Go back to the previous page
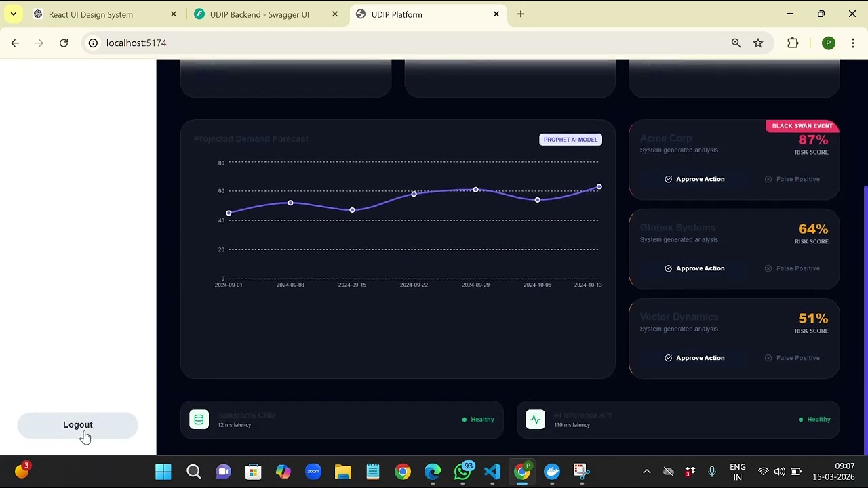The height and width of the screenshot is (488, 868). 15,43
